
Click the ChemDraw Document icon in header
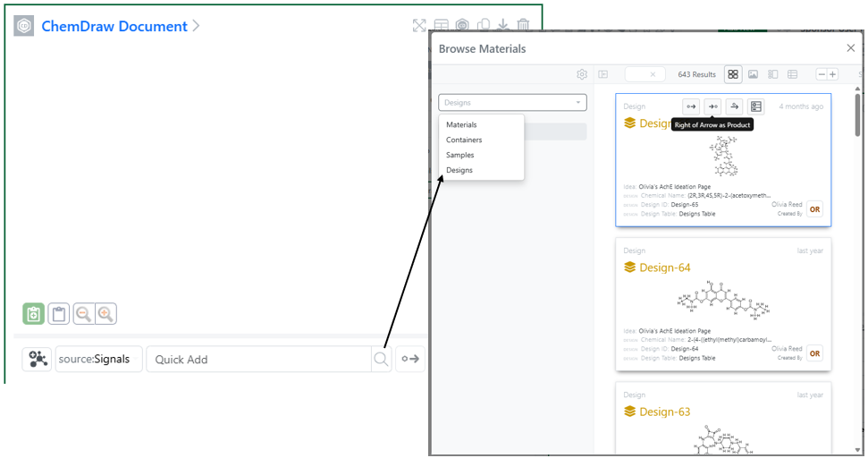click(24, 26)
